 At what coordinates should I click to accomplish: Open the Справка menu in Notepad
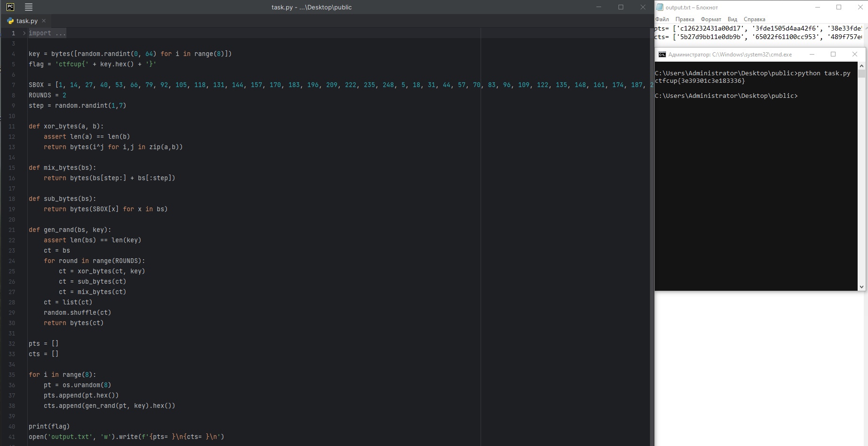point(754,19)
